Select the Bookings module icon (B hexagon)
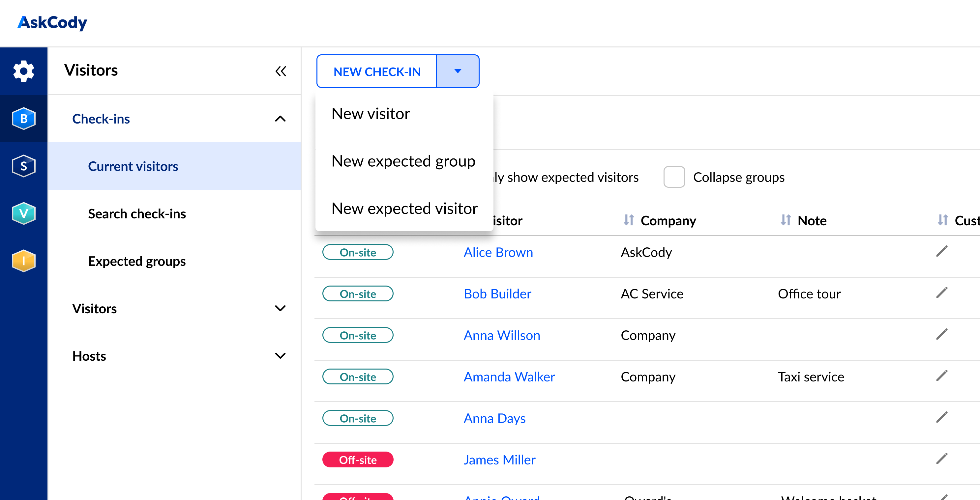This screenshot has height=500, width=980. (x=24, y=118)
